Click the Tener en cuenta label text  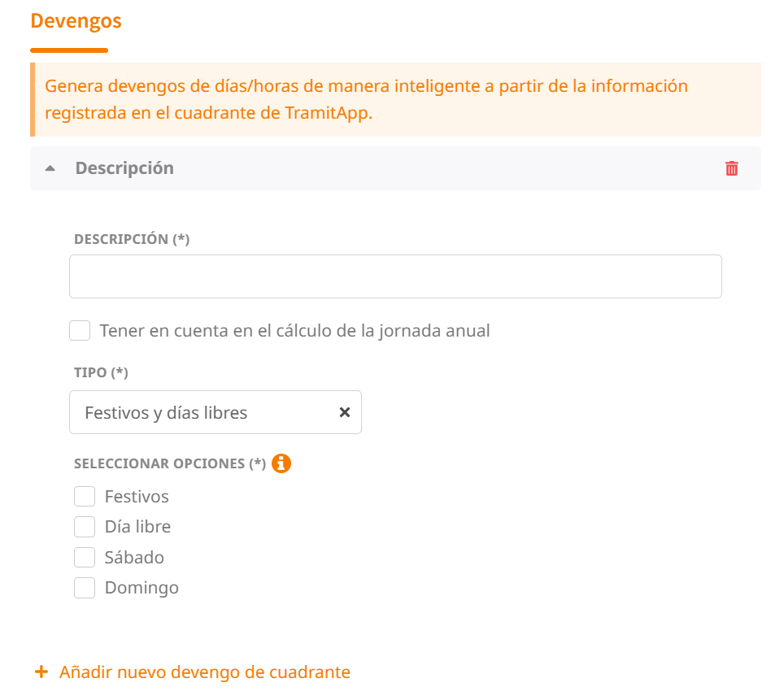(x=294, y=331)
